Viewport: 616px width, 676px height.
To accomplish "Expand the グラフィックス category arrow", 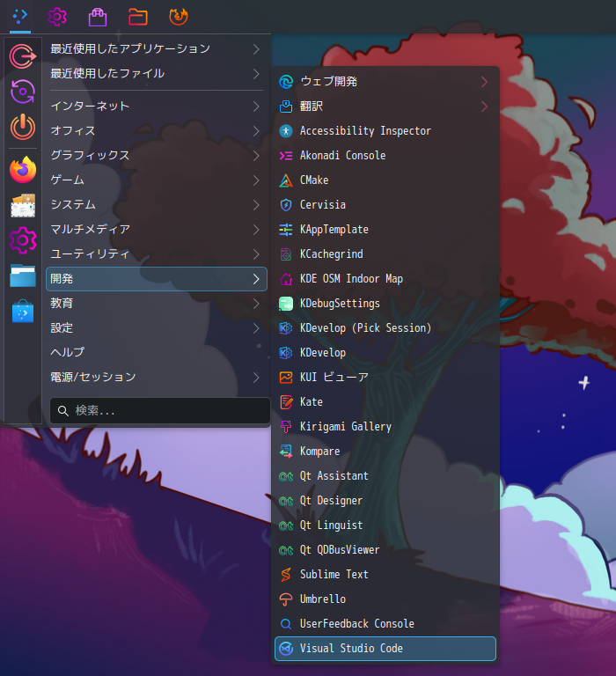I will (x=256, y=156).
